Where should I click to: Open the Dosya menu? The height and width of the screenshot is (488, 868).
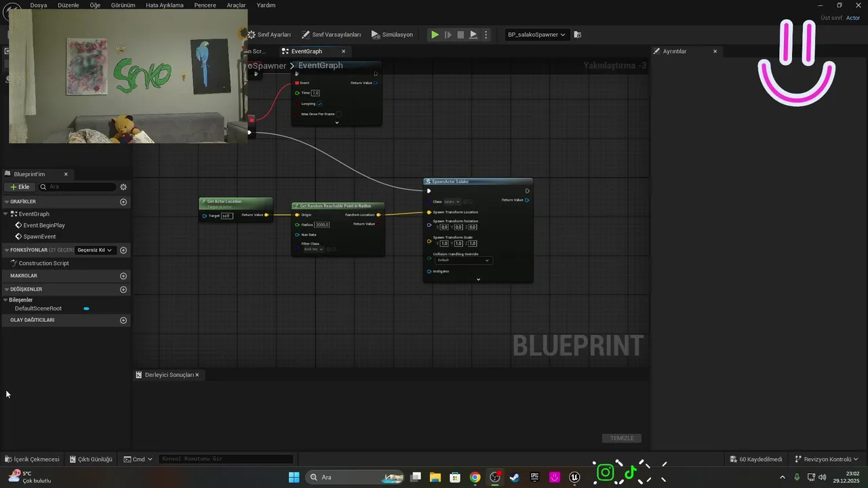[x=39, y=5]
